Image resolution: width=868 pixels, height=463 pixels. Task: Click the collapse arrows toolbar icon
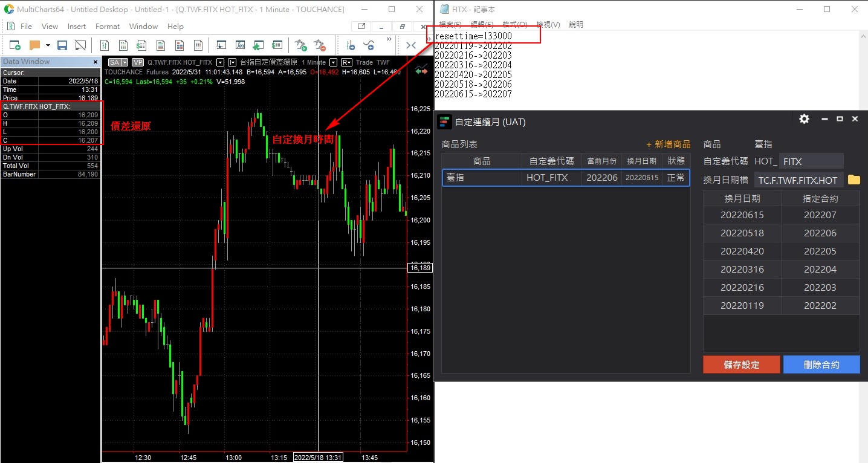click(x=411, y=45)
